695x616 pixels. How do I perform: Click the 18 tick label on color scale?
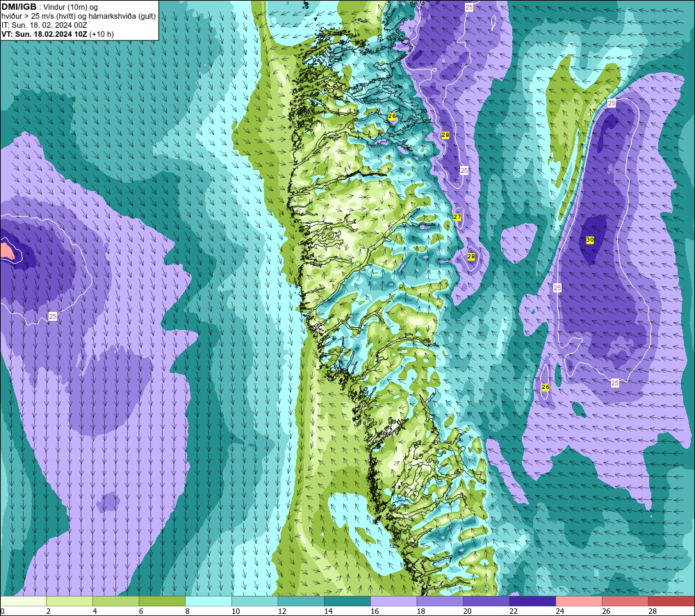tap(420, 611)
